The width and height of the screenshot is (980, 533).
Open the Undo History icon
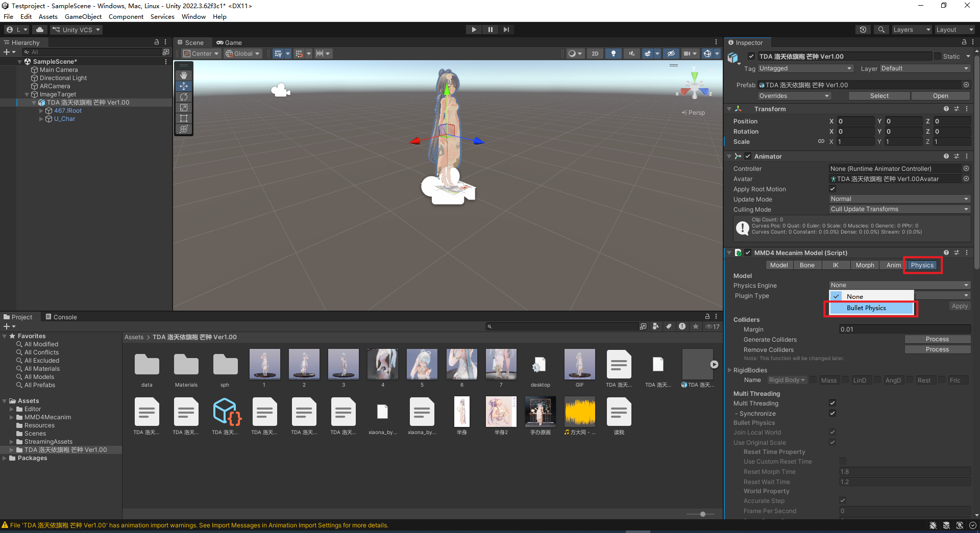tap(863, 30)
